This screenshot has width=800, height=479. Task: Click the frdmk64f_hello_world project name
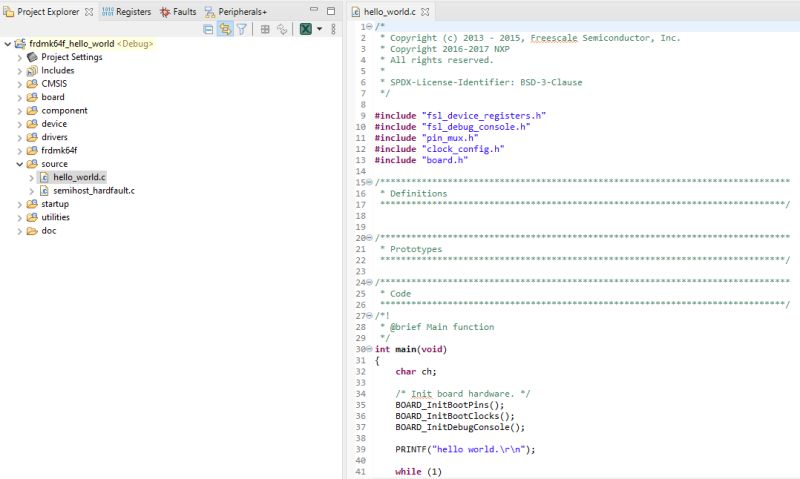72,44
